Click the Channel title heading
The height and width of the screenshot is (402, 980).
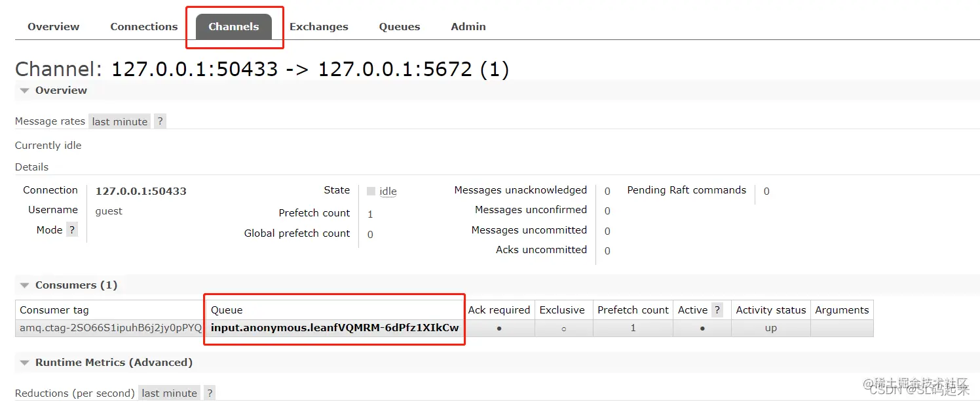coord(262,69)
